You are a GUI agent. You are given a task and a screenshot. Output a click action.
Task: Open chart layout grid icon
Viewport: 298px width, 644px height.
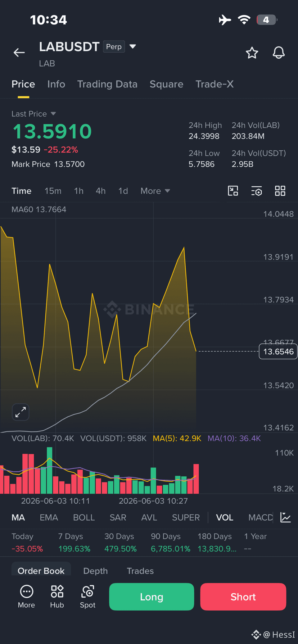click(280, 191)
